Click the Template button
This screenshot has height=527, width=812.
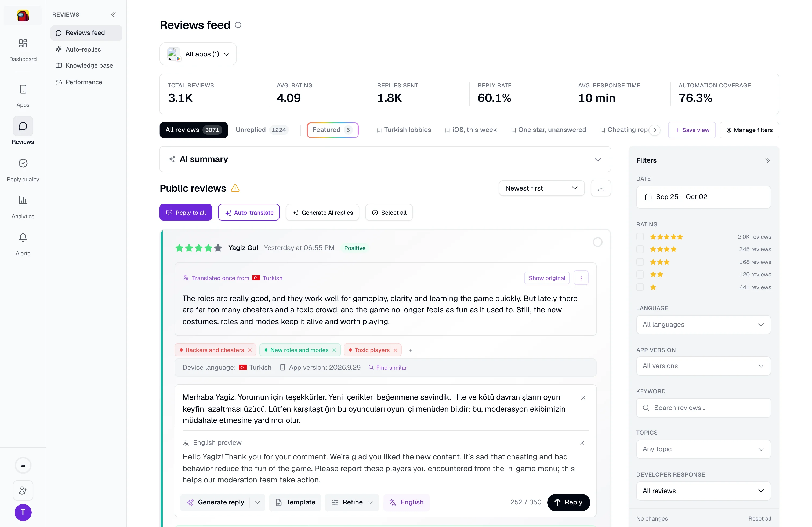[295, 503]
